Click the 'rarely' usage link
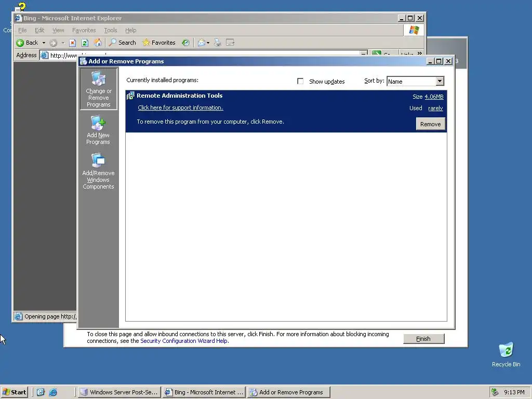The width and height of the screenshot is (532, 399). 435,108
